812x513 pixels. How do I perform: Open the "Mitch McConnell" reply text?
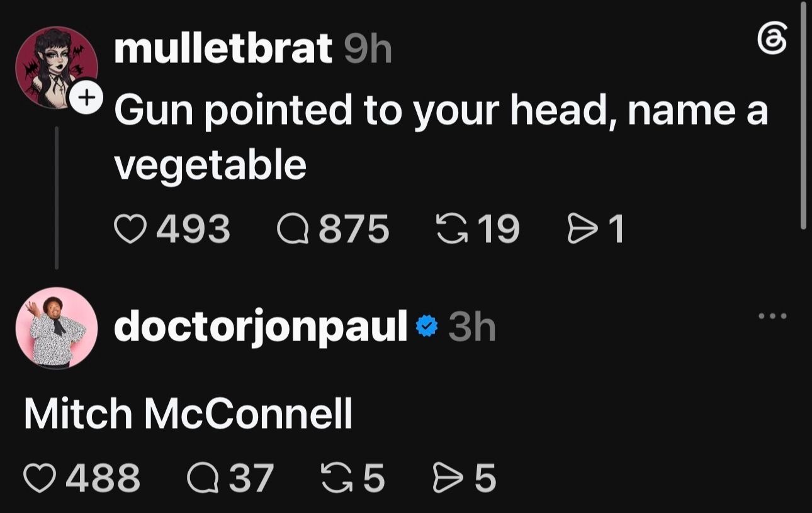pos(188,414)
